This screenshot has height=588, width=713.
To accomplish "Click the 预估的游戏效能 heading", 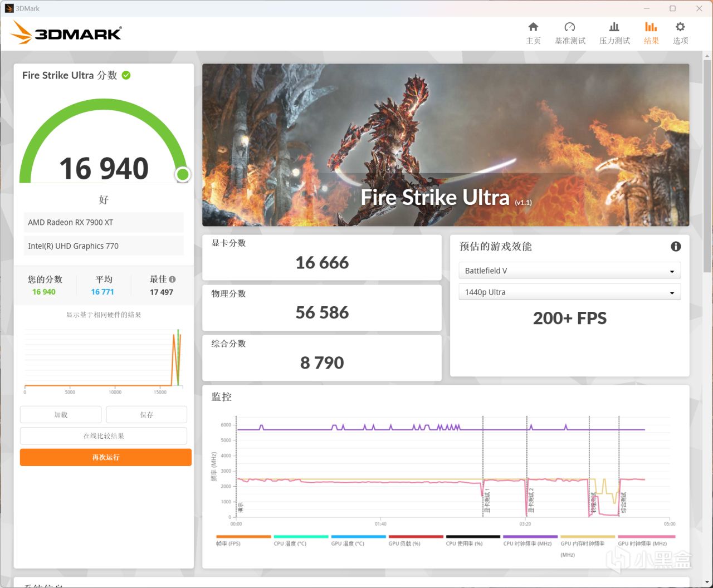I will pos(496,246).
